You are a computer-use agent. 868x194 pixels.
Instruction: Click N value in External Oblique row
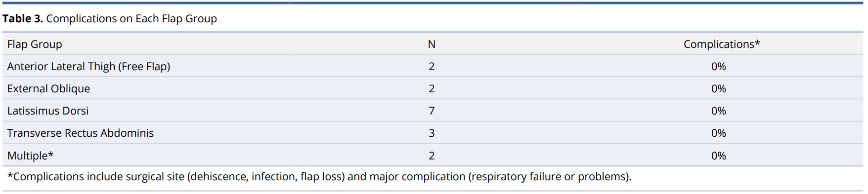click(432, 89)
